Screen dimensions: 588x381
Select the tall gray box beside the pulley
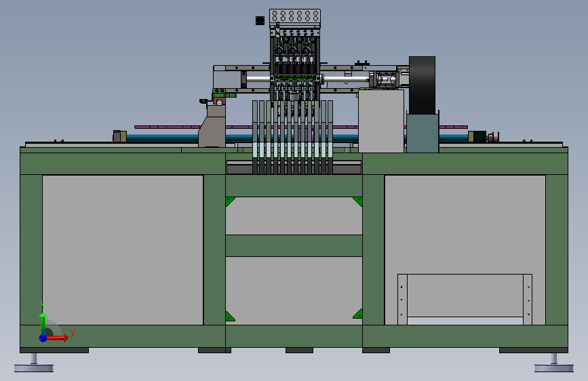[x=381, y=121]
